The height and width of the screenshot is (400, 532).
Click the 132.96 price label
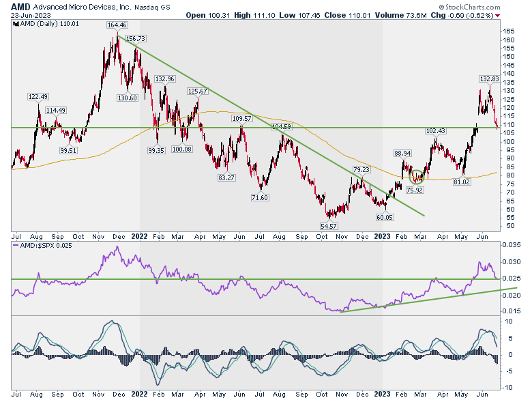pos(165,79)
